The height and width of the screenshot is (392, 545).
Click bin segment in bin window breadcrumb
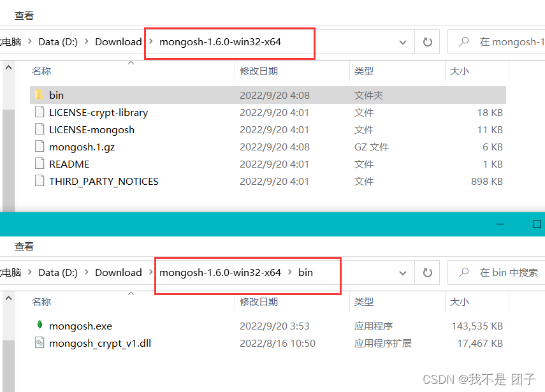pyautogui.click(x=305, y=272)
